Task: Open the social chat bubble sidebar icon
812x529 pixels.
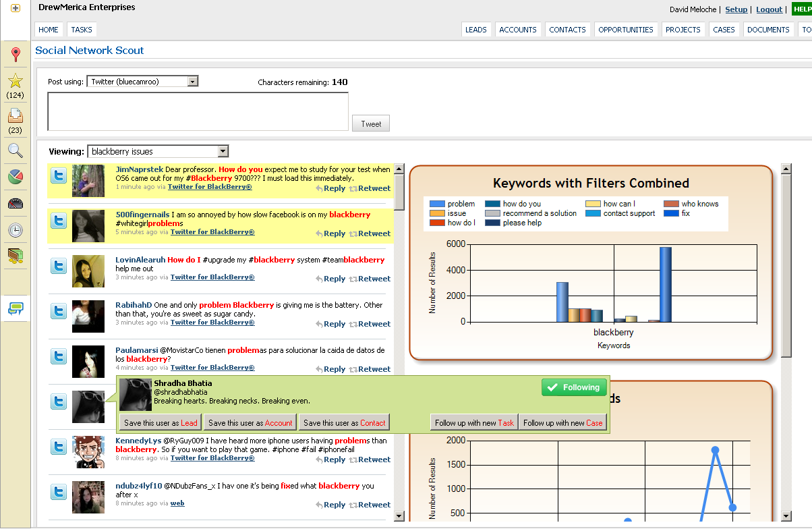Action: [15, 308]
